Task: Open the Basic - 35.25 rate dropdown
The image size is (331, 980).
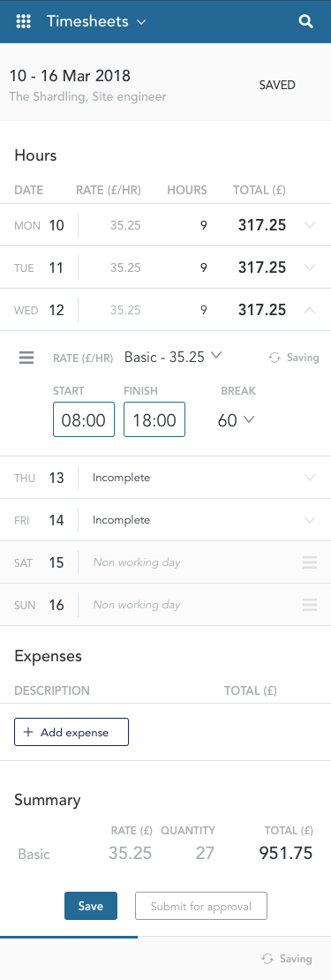Action: pyautogui.click(x=173, y=357)
